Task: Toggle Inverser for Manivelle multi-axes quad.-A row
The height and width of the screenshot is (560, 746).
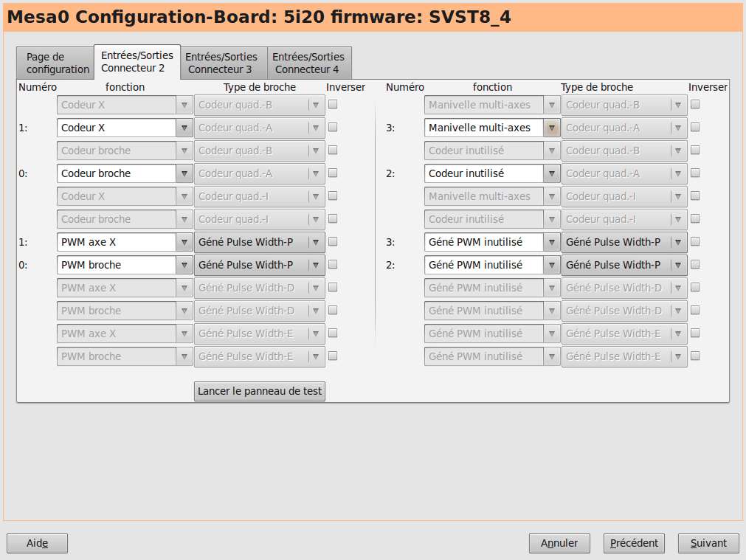Action: (x=695, y=127)
